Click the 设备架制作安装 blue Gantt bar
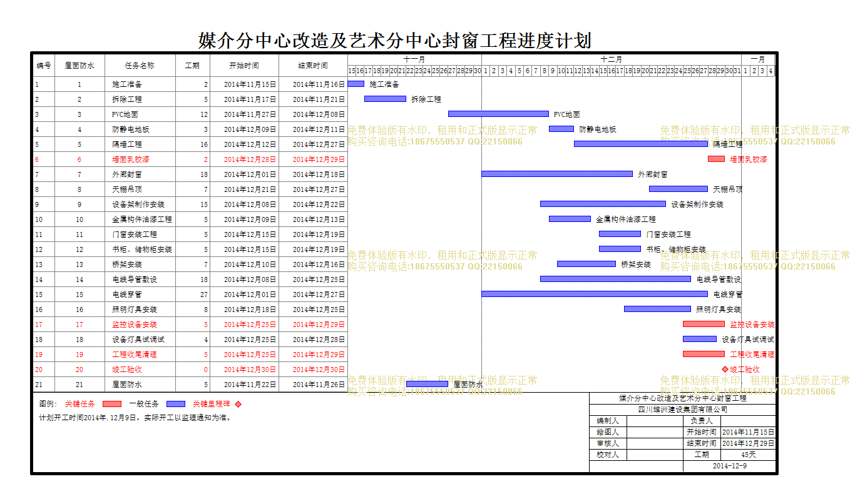850x504 pixels. 603,204
